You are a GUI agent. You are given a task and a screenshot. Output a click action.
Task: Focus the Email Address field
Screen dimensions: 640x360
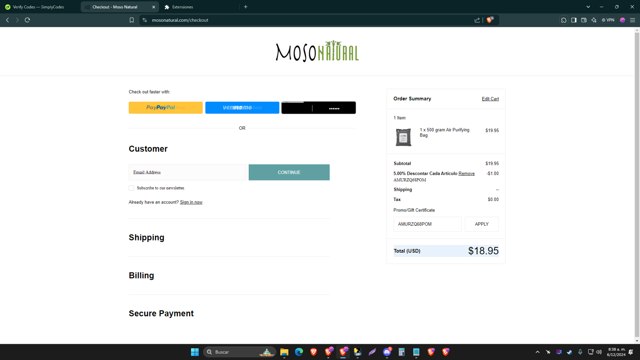tap(188, 172)
